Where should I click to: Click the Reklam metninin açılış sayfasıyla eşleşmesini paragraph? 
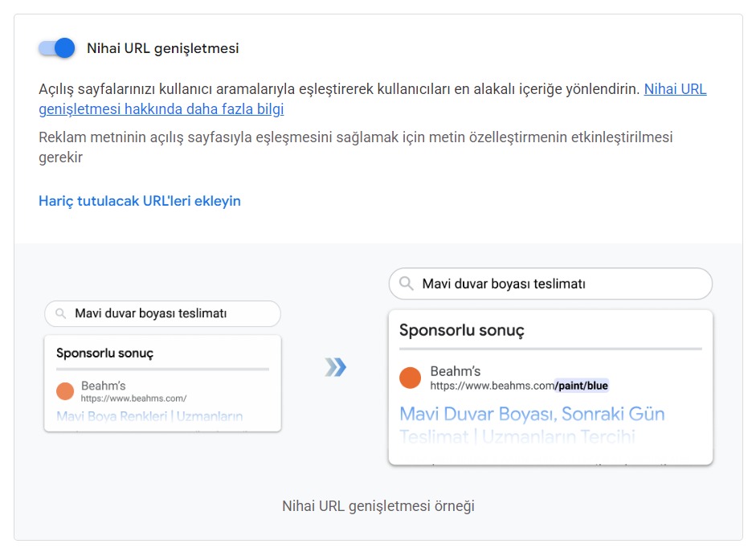coord(355,147)
